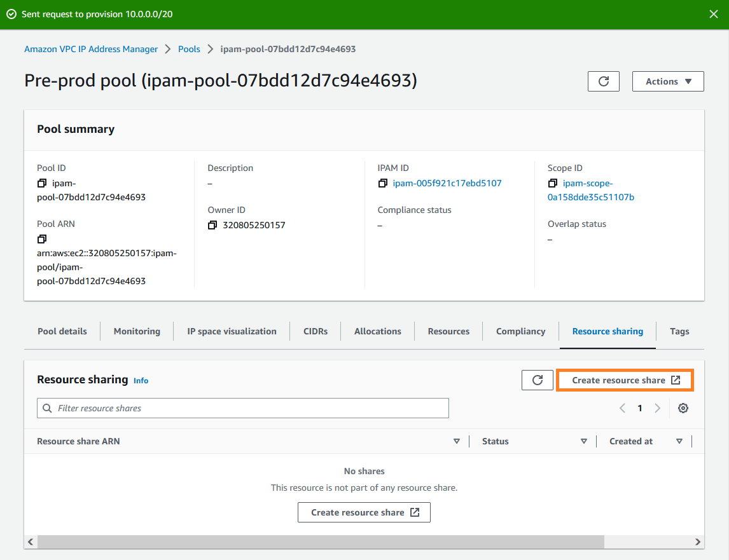Image resolution: width=729 pixels, height=560 pixels.
Task: Dismiss the provision success banner
Action: coord(713,13)
